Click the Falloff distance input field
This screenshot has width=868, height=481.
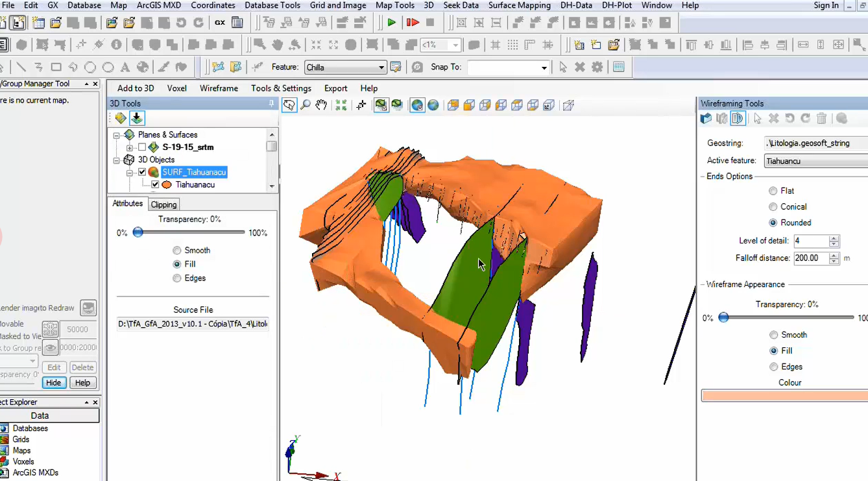(810, 258)
